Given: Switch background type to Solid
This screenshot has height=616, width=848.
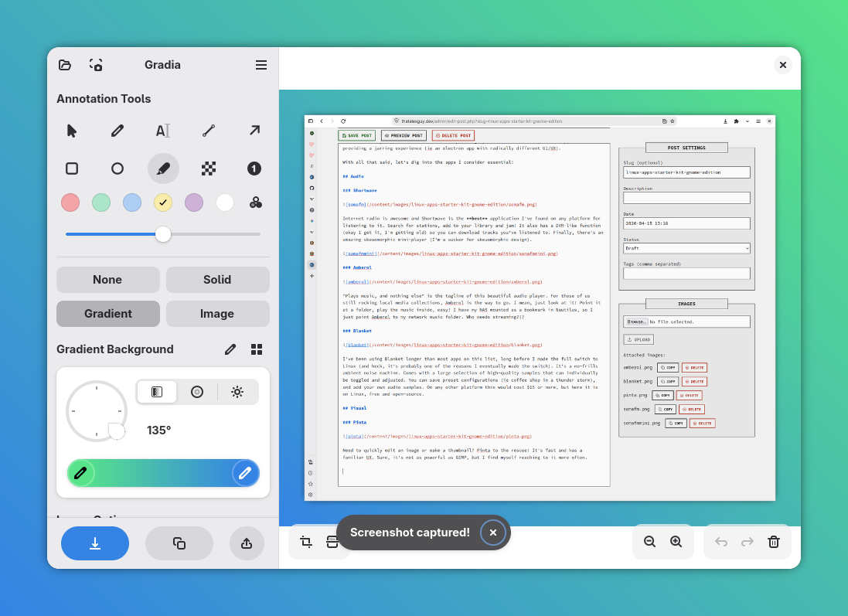Looking at the screenshot, I should [x=217, y=280].
